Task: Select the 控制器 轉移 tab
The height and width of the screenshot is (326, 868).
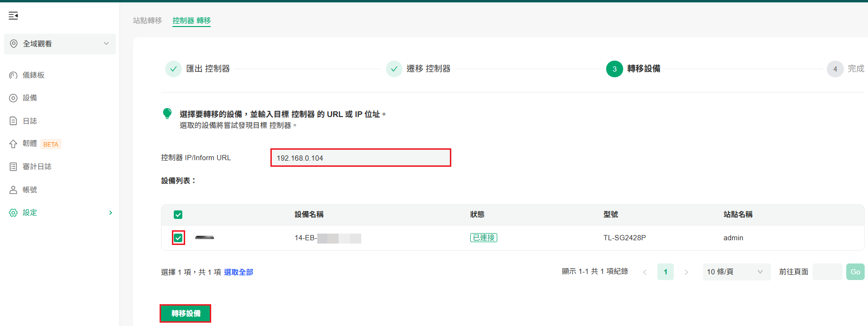Action: [x=191, y=20]
